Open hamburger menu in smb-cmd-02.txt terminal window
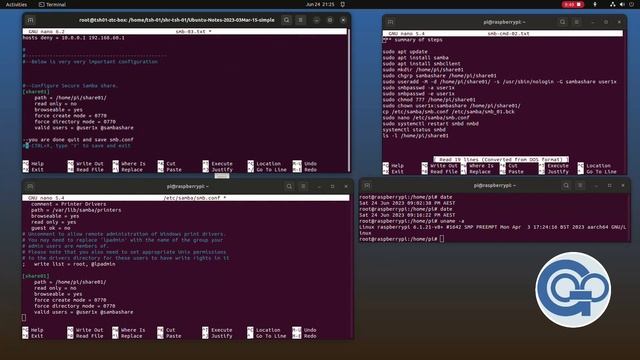The height and width of the screenshot is (360, 640). tap(576, 22)
